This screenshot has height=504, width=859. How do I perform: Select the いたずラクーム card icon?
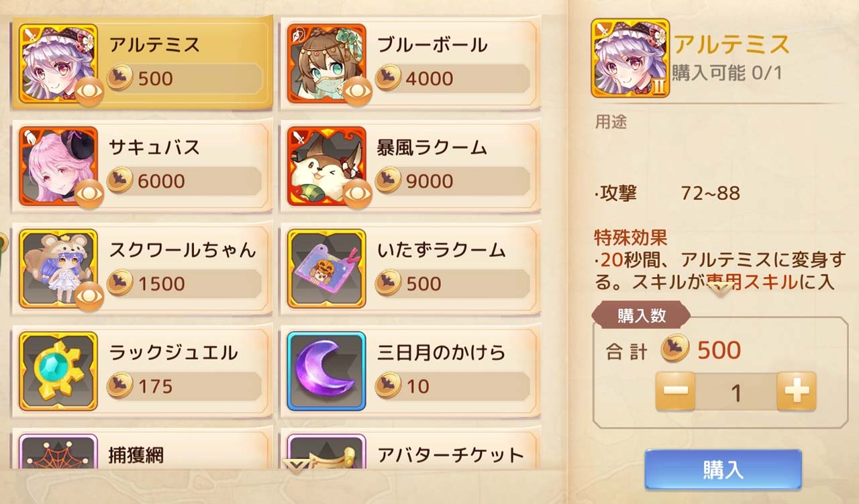point(327,268)
